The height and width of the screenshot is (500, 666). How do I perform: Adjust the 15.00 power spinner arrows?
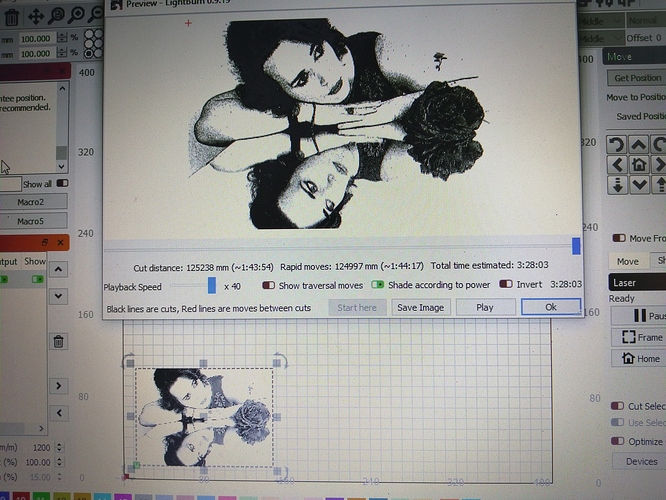click(x=59, y=477)
